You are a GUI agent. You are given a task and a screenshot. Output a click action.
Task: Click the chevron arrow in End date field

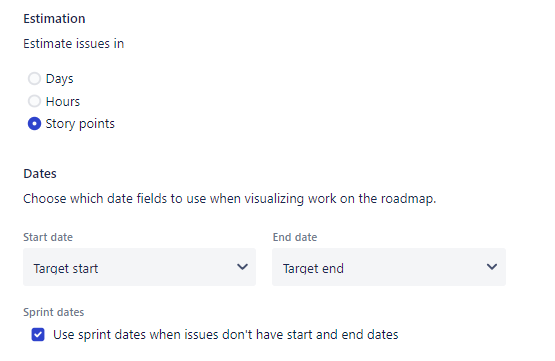point(492,267)
